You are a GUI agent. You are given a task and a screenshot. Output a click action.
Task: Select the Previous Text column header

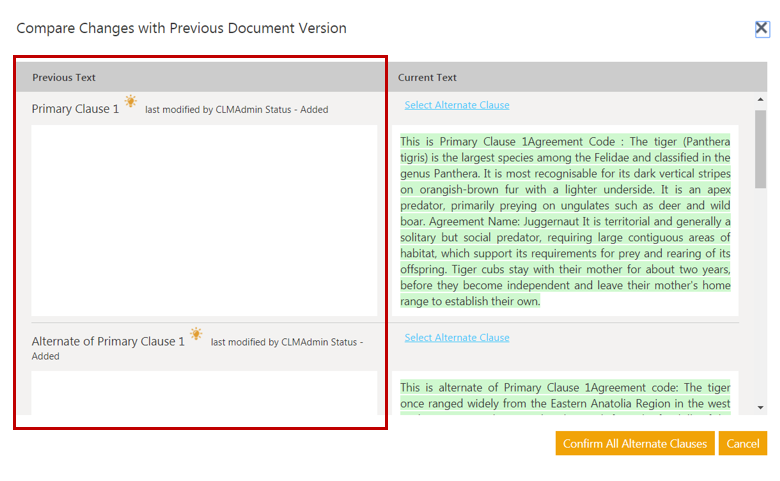tap(64, 77)
